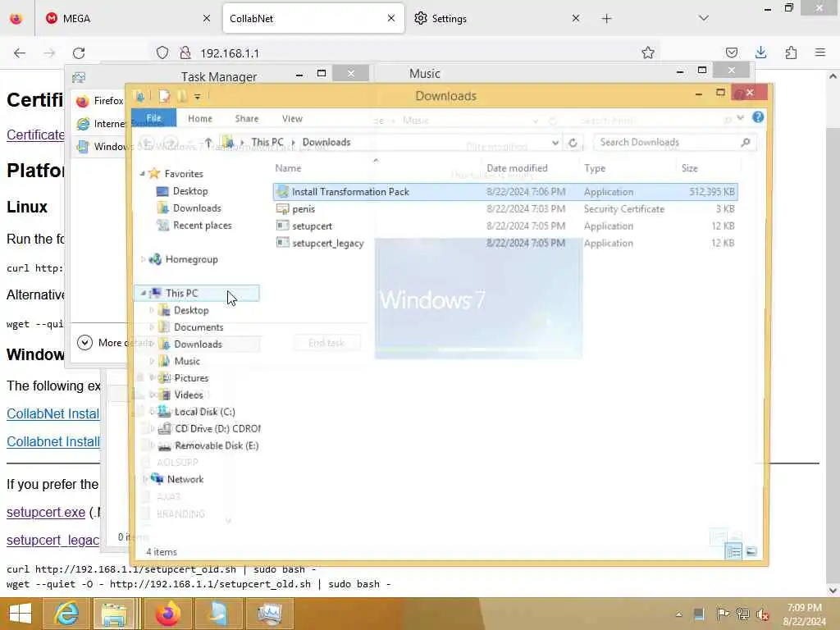
Task: Expand the Network tree node
Action: point(144,479)
